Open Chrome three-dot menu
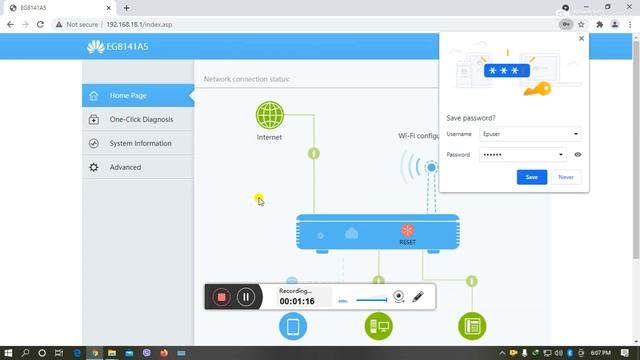The width and height of the screenshot is (640, 360). [x=630, y=24]
